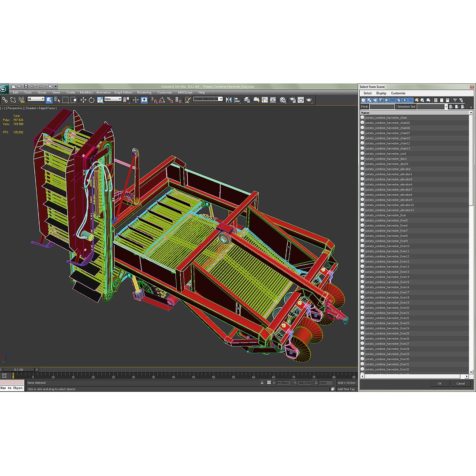This screenshot has height=476, width=476.
Task: Activate the Select and Rotate tool
Action: 91,100
